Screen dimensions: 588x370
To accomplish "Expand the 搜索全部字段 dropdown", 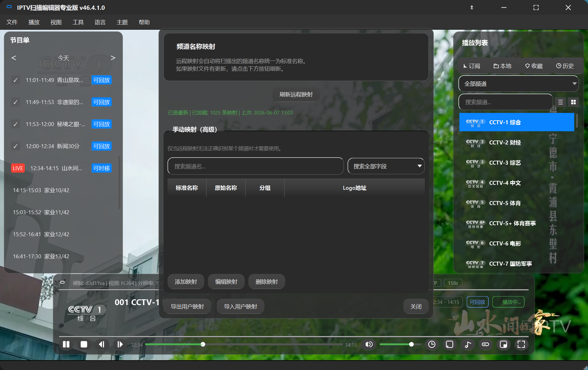I will pos(386,166).
